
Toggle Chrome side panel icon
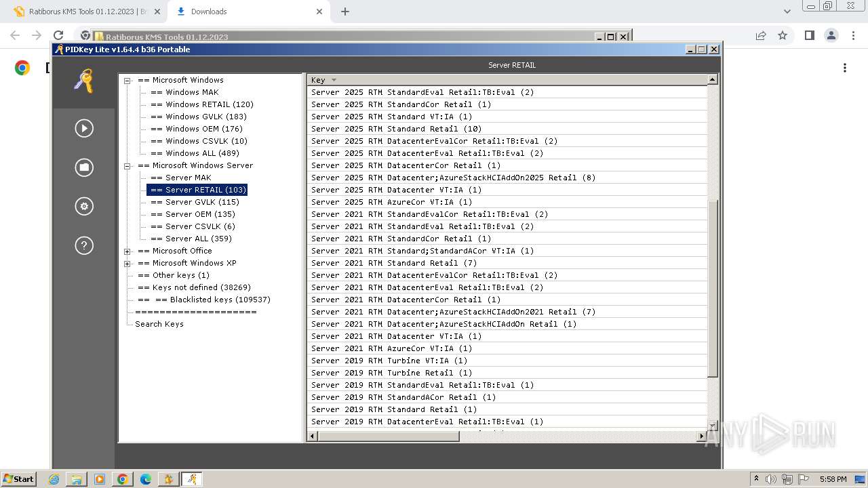809,35
